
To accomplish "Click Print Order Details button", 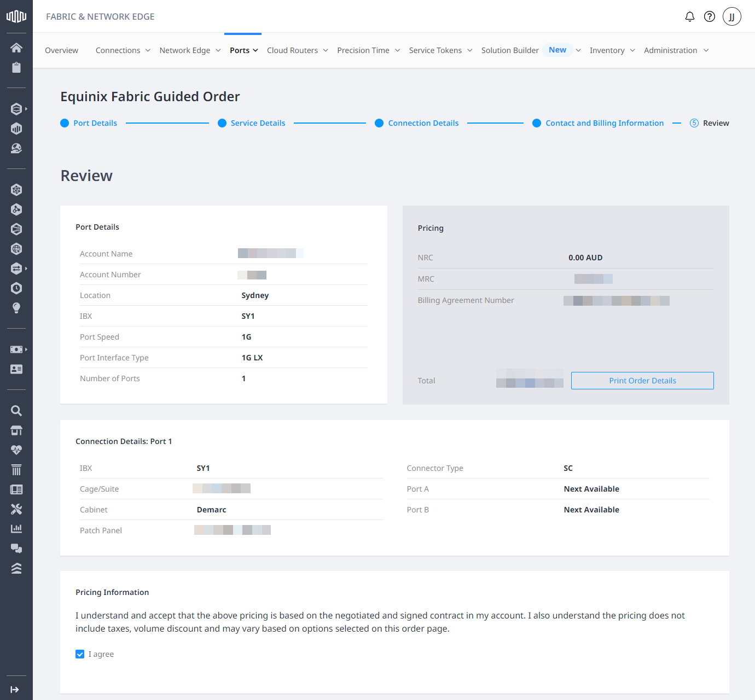I will click(x=642, y=381).
